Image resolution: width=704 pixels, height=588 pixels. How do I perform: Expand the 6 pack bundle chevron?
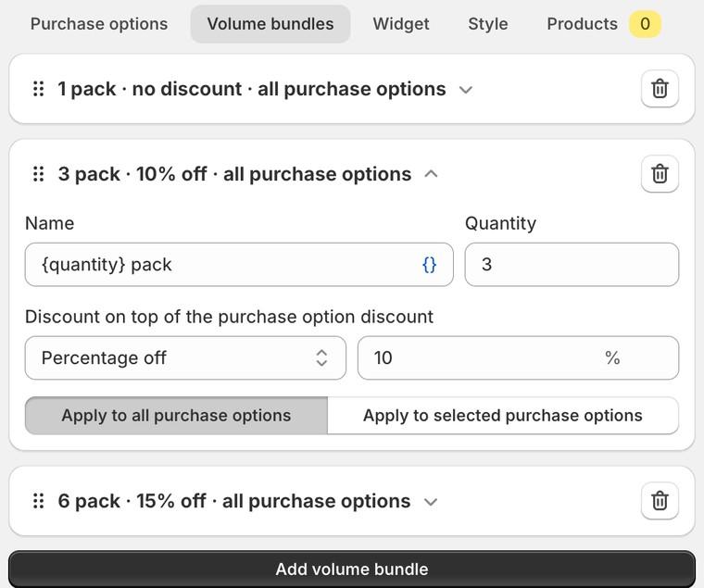coord(431,501)
